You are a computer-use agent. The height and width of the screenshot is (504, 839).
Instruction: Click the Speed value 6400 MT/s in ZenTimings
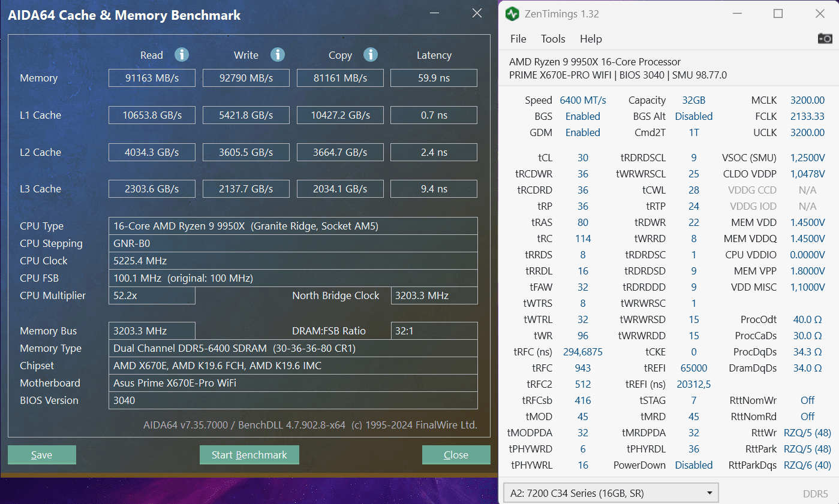(x=583, y=100)
